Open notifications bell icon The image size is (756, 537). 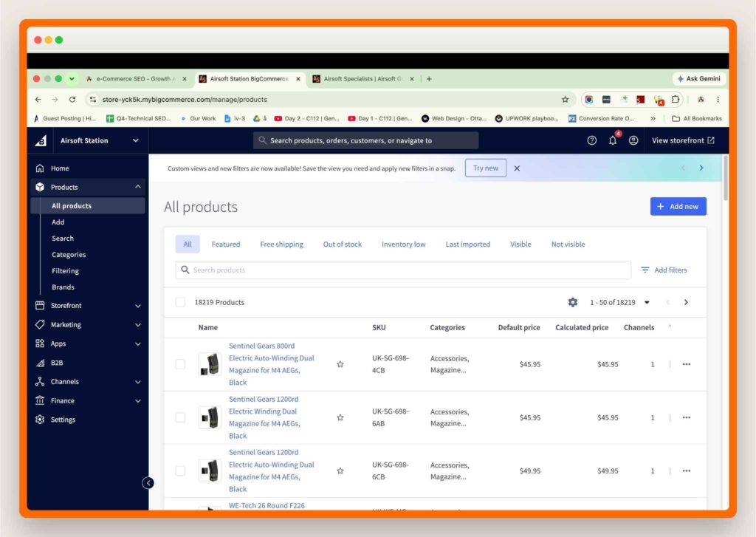tap(612, 140)
